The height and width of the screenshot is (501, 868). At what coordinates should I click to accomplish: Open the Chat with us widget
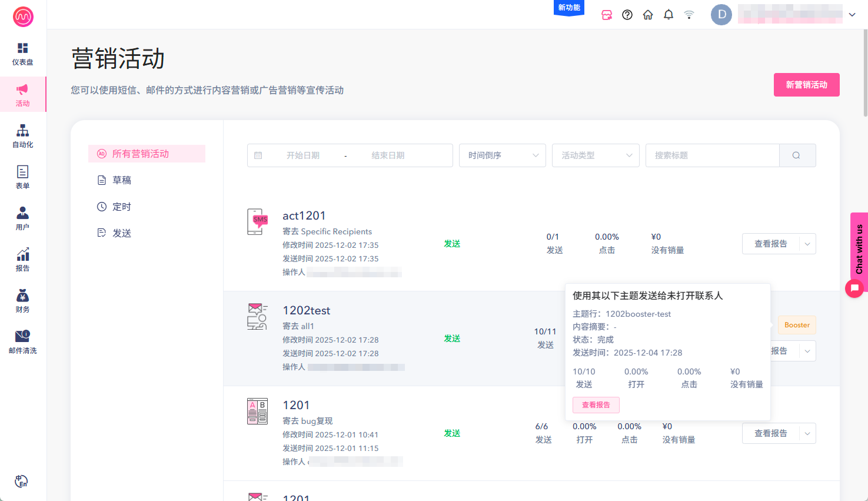coord(859,250)
